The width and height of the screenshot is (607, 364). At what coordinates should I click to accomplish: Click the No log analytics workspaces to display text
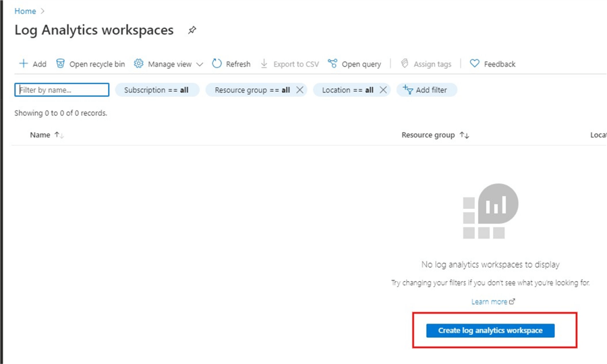click(490, 265)
